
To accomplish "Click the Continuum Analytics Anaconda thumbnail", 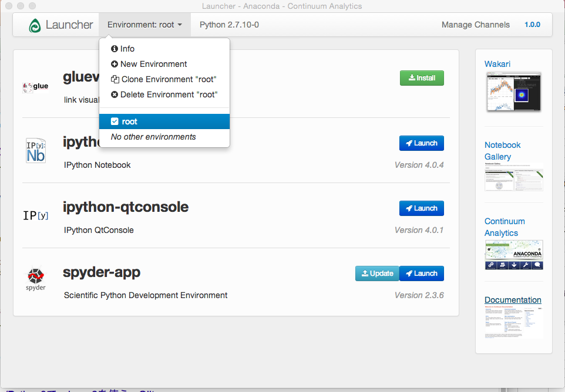I will [x=514, y=255].
